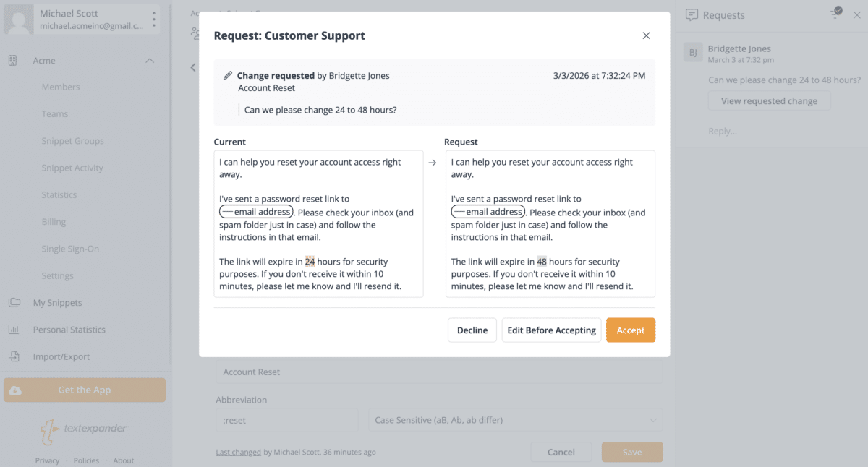The height and width of the screenshot is (467, 868).
Task: Click the Import/Export file icon
Action: (14, 356)
